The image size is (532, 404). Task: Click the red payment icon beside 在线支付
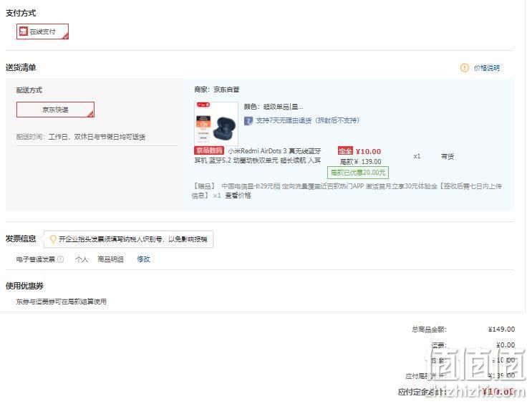[23, 32]
